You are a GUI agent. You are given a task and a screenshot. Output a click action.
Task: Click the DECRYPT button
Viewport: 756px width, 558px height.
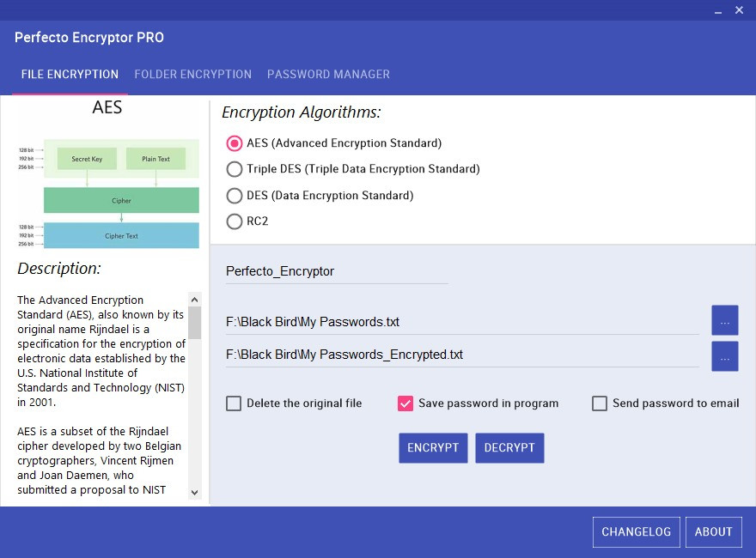coord(509,447)
